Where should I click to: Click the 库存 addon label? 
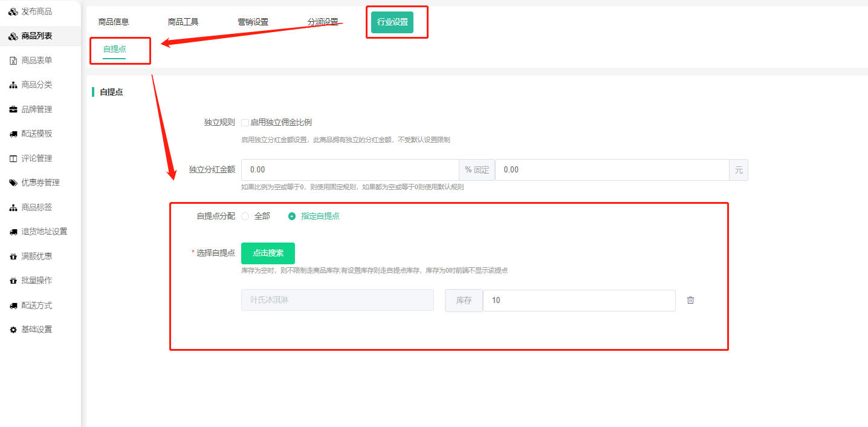[464, 301]
